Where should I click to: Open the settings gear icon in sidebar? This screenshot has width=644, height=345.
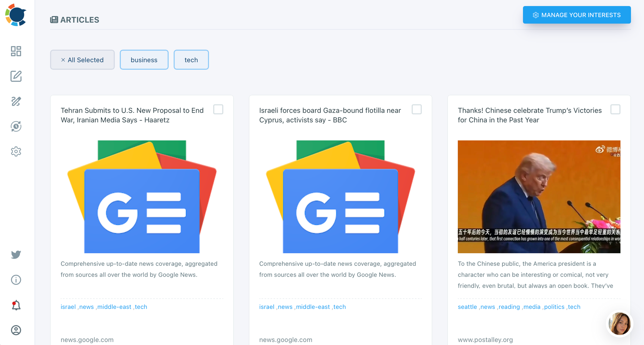[x=16, y=151]
